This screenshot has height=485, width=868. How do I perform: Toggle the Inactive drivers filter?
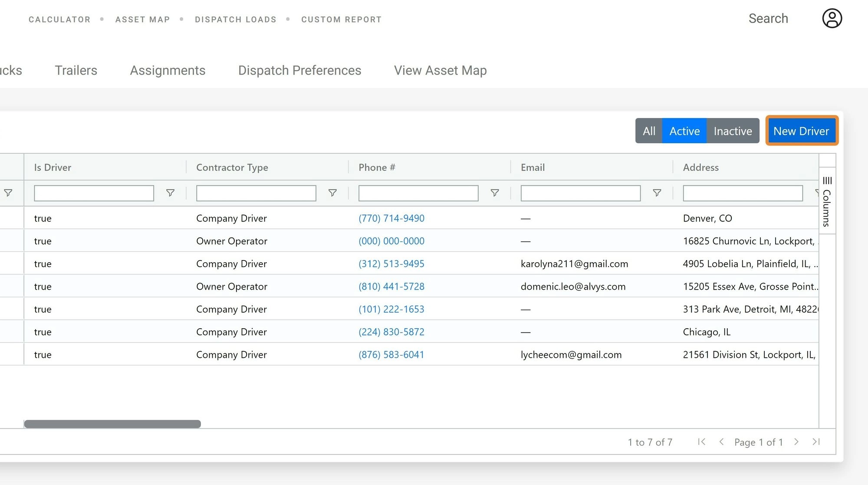[733, 131]
